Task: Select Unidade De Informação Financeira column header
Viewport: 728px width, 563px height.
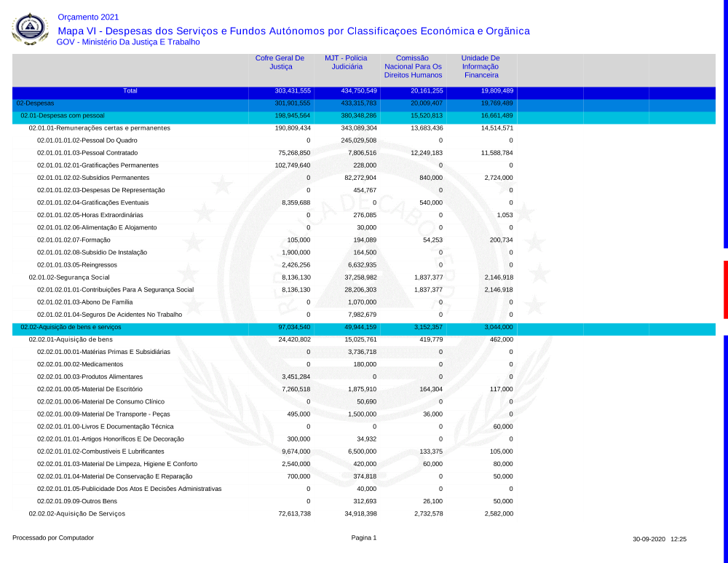Action: pos(480,66)
